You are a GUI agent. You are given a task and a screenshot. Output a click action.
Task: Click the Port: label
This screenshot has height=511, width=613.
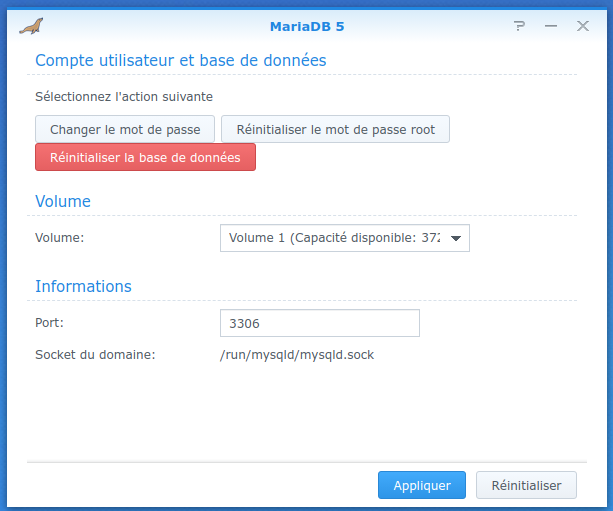pos(49,323)
